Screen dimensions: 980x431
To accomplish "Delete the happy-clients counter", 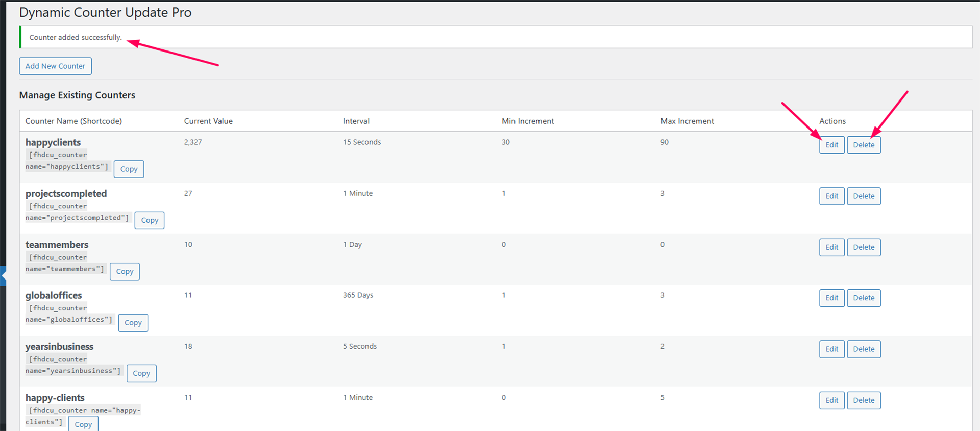I will pos(863,400).
